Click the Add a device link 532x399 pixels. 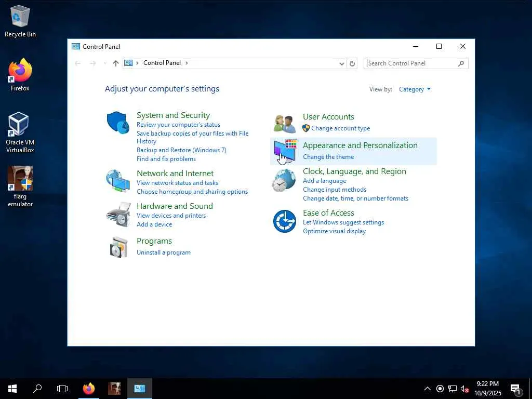[154, 224]
